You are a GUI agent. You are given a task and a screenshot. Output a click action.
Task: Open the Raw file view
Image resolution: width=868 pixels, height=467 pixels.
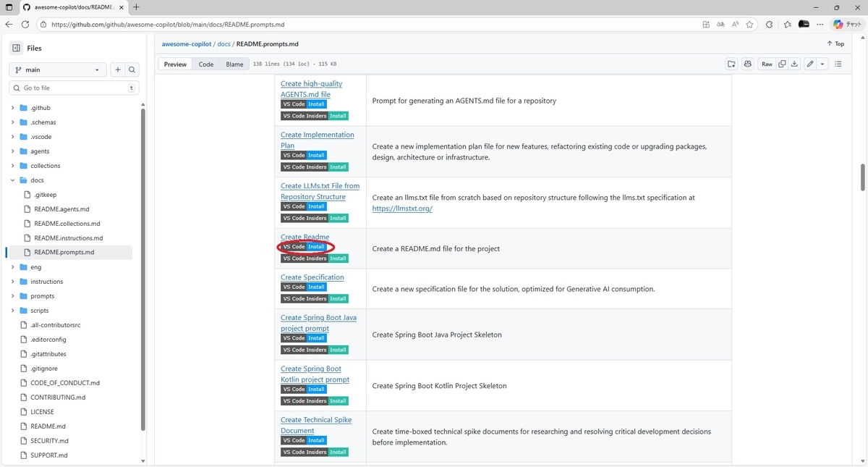[767, 64]
